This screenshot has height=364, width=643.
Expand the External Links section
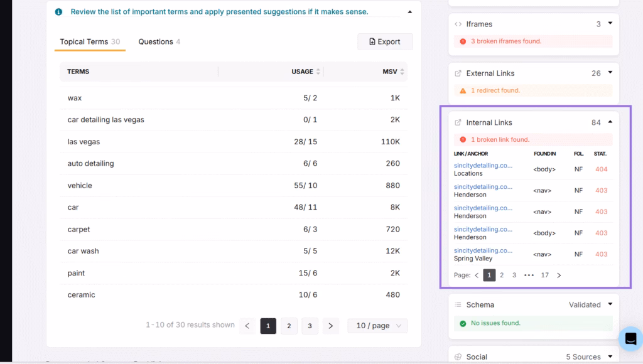[x=610, y=73]
